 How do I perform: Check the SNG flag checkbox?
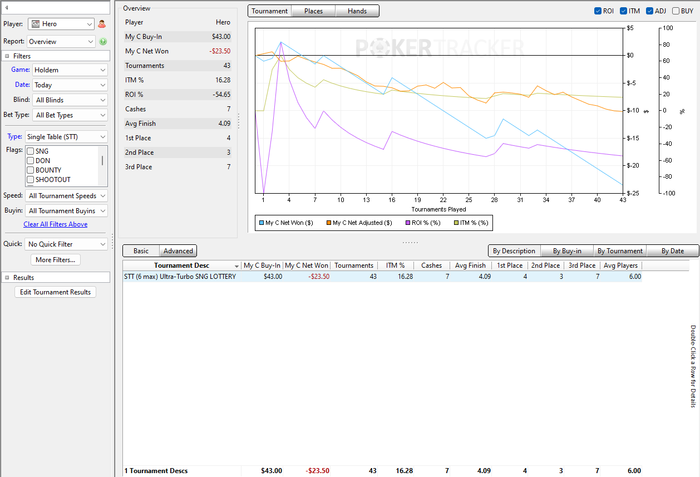pos(30,151)
